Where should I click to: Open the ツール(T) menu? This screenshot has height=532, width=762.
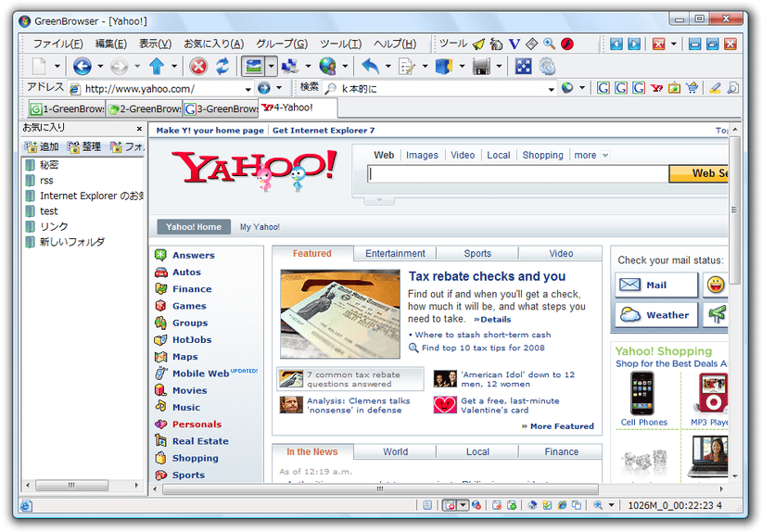[x=340, y=44]
